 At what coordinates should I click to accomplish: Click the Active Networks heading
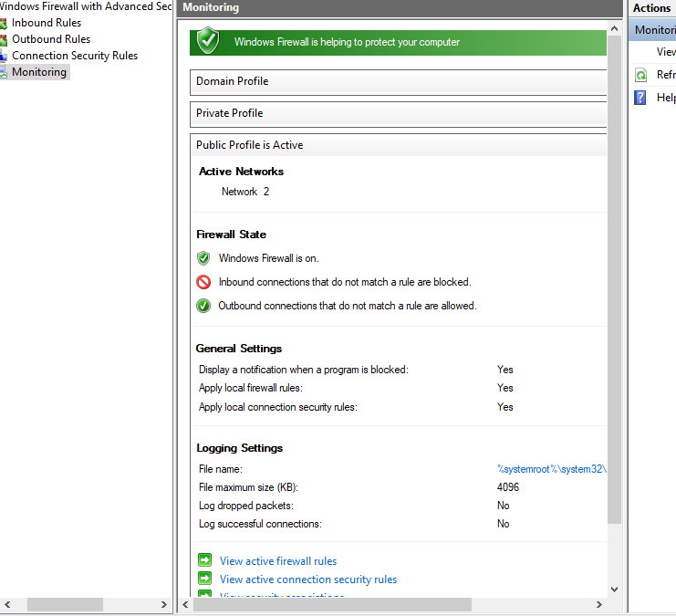click(x=241, y=172)
